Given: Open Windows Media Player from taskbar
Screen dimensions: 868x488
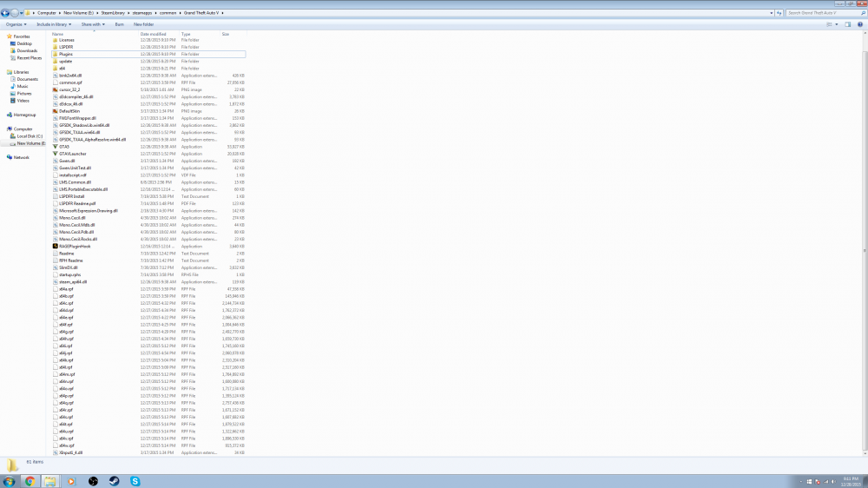Looking at the screenshot, I should (71, 481).
